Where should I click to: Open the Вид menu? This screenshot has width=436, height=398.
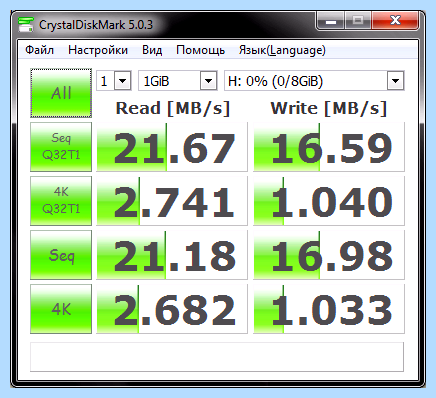[x=152, y=50]
